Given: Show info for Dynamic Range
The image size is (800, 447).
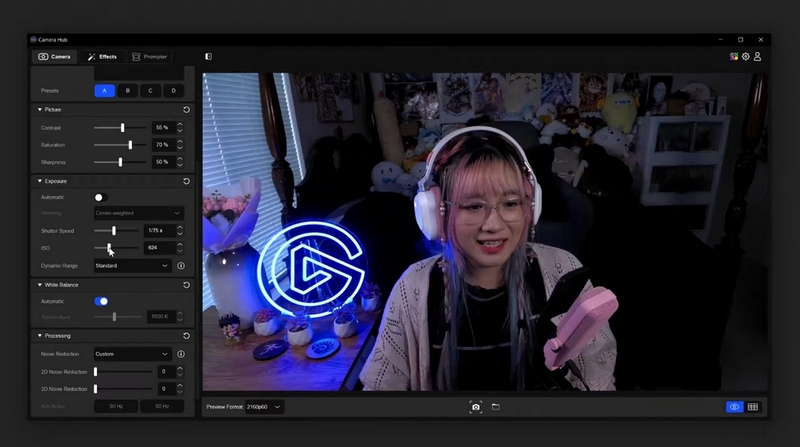Looking at the screenshot, I should [x=181, y=266].
